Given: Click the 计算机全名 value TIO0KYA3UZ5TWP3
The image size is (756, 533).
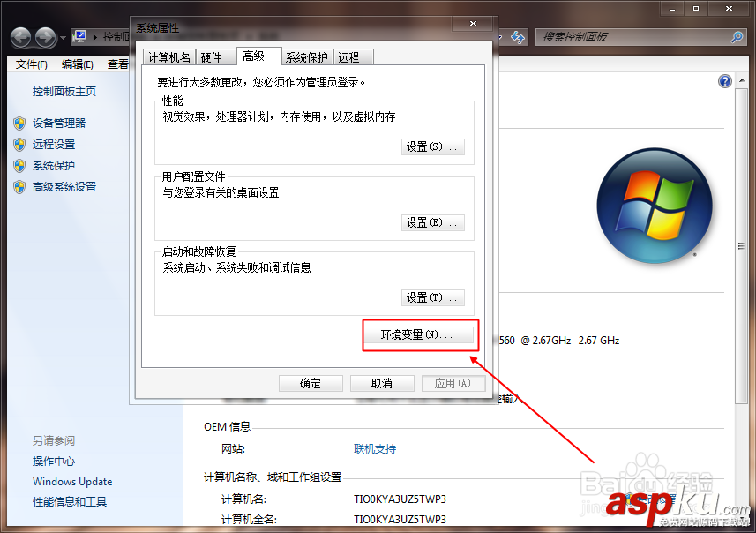Looking at the screenshot, I should 400,520.
